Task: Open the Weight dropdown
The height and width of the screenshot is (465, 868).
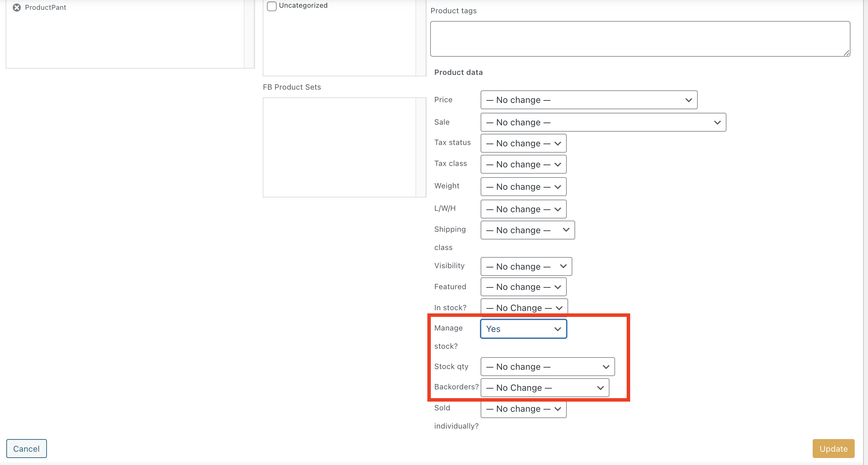Action: [523, 187]
